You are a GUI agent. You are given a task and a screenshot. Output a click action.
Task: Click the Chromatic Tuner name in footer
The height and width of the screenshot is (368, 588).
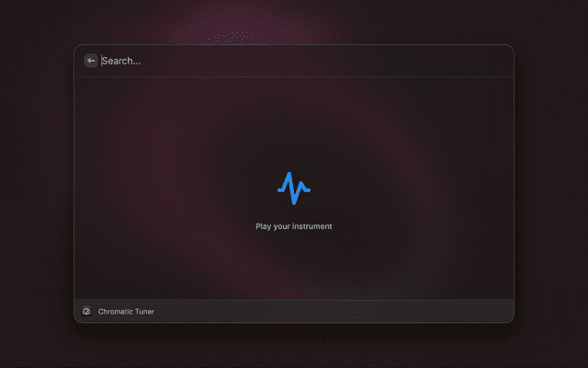click(x=126, y=312)
